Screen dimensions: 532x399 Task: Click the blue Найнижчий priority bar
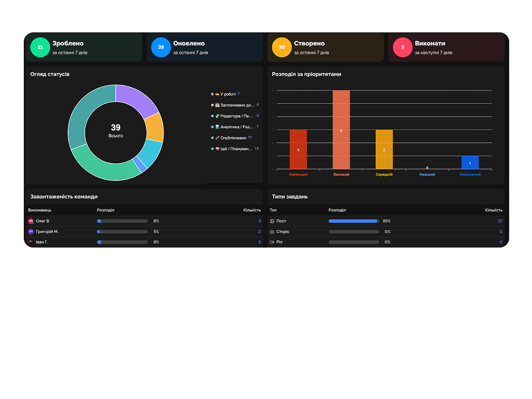(470, 162)
